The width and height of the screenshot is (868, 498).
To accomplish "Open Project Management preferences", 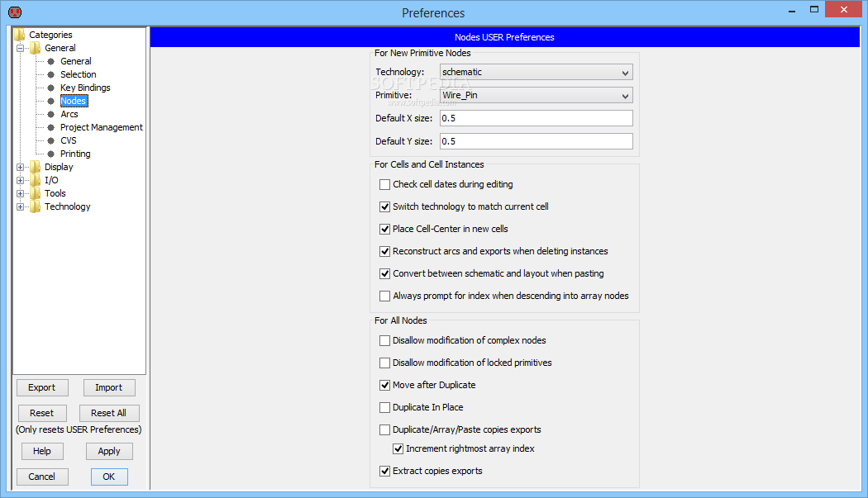I will 102,127.
